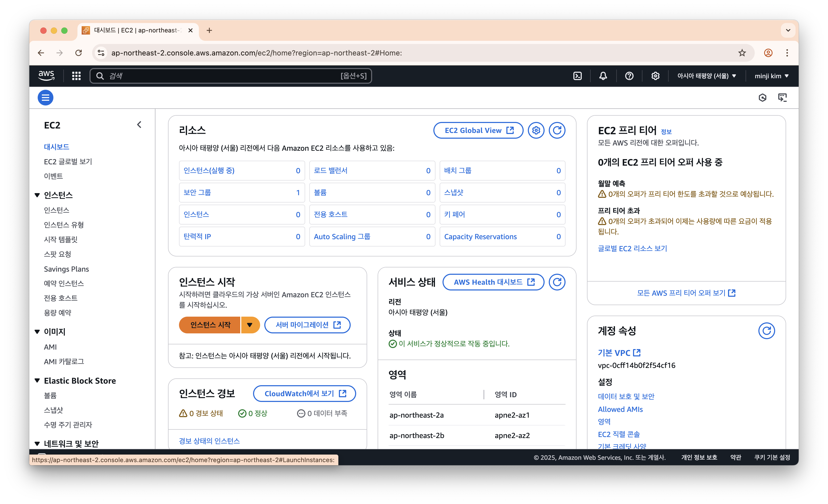
Task: Open the 기본 VPC link
Action: tap(619, 352)
